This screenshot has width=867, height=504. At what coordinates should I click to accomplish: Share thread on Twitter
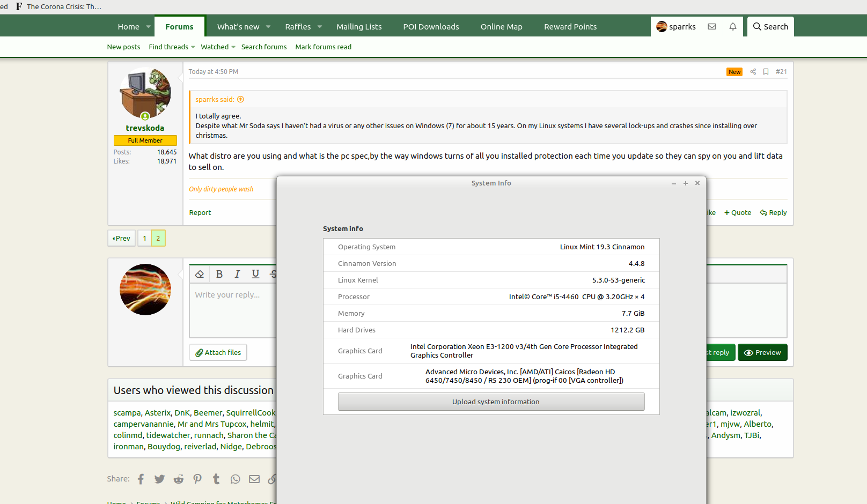159,479
